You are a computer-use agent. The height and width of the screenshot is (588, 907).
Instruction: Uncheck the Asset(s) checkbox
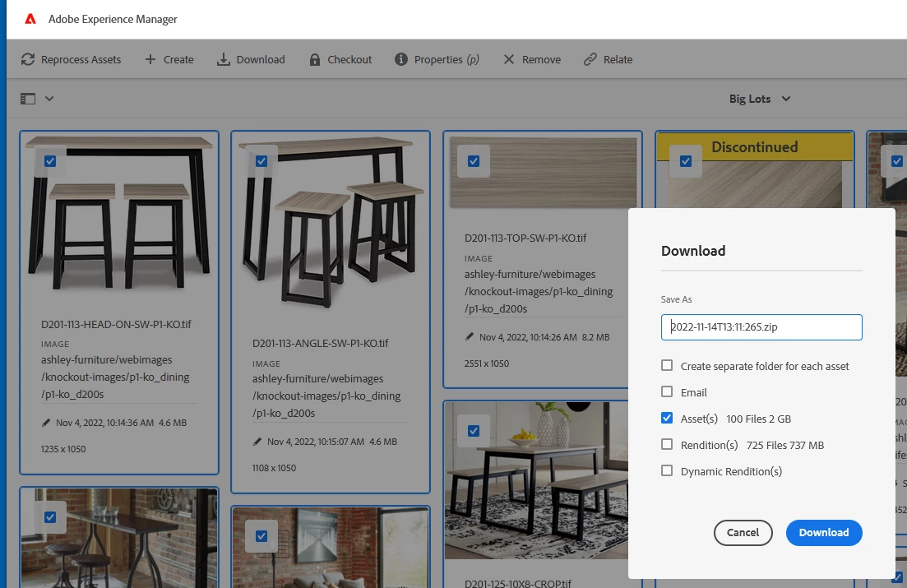pyautogui.click(x=667, y=418)
